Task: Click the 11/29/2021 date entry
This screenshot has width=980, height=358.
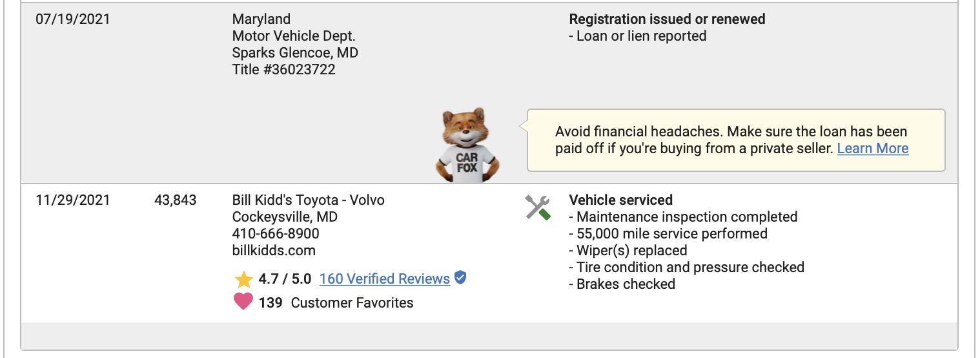Action: click(73, 200)
